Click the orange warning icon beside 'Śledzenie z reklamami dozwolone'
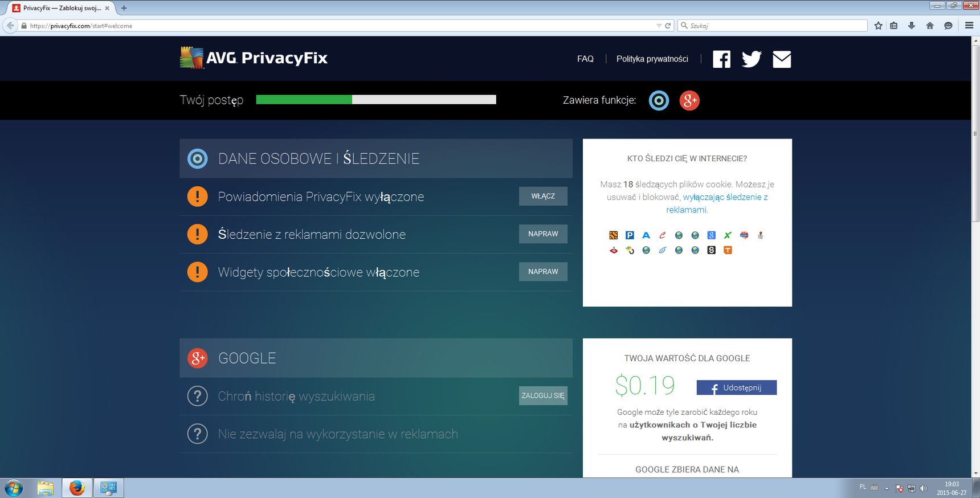The image size is (980, 498). 197,234
